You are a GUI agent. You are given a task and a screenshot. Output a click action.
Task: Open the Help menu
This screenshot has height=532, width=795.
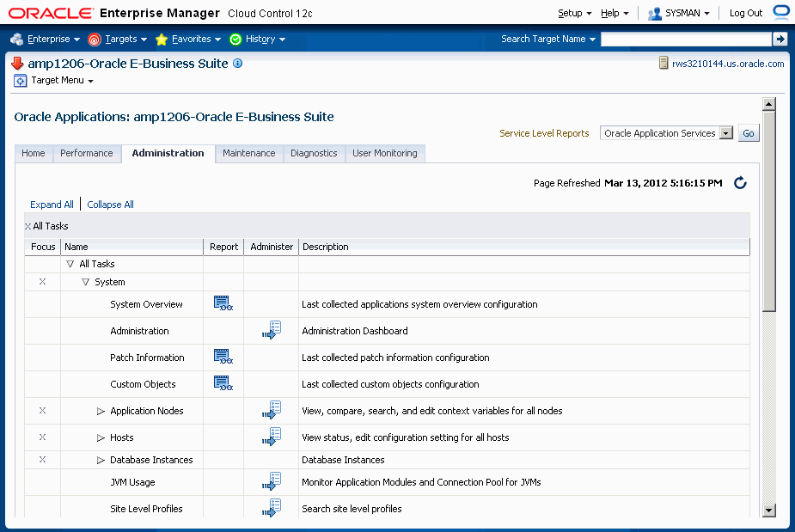[x=615, y=13]
